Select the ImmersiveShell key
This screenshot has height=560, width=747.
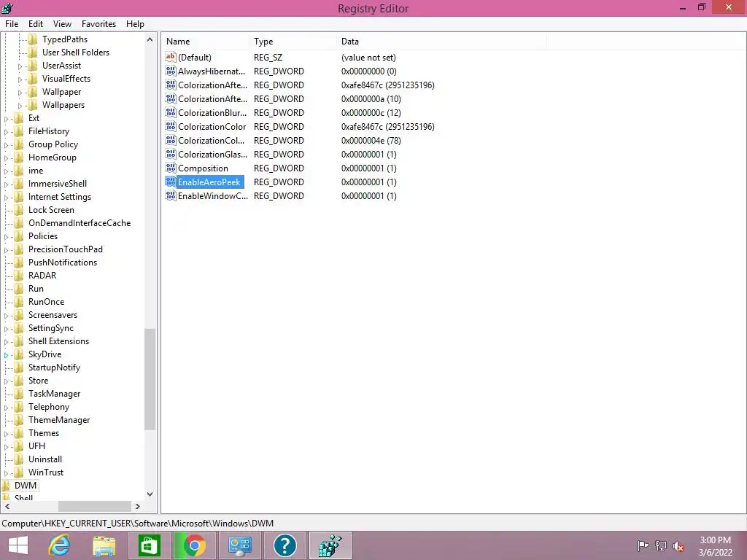(57, 183)
